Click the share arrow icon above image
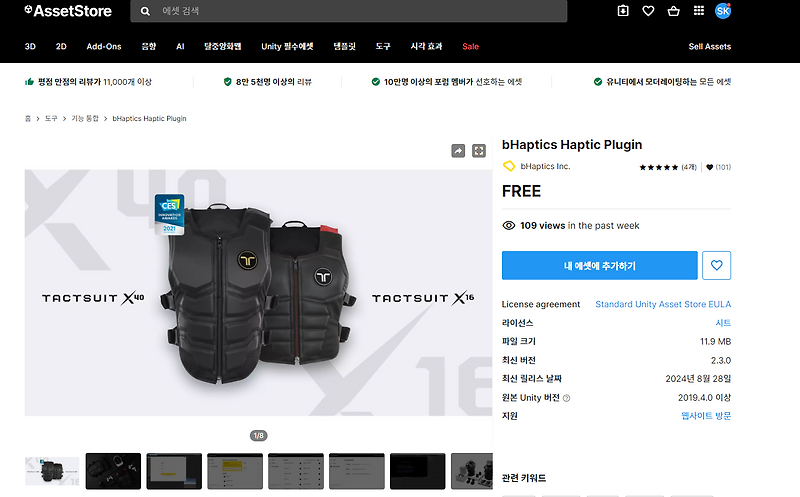This screenshot has width=800, height=497. [x=458, y=151]
